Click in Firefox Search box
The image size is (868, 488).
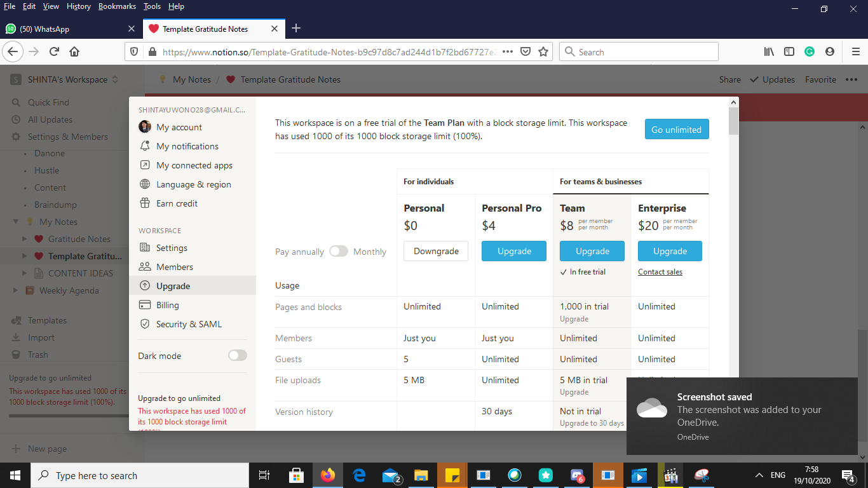pos(639,52)
